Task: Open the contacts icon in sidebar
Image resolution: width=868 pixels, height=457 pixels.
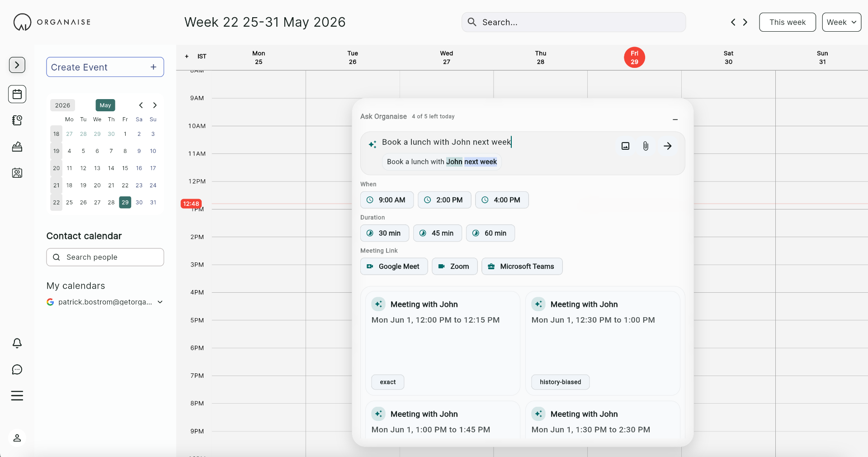Action: coord(17,173)
